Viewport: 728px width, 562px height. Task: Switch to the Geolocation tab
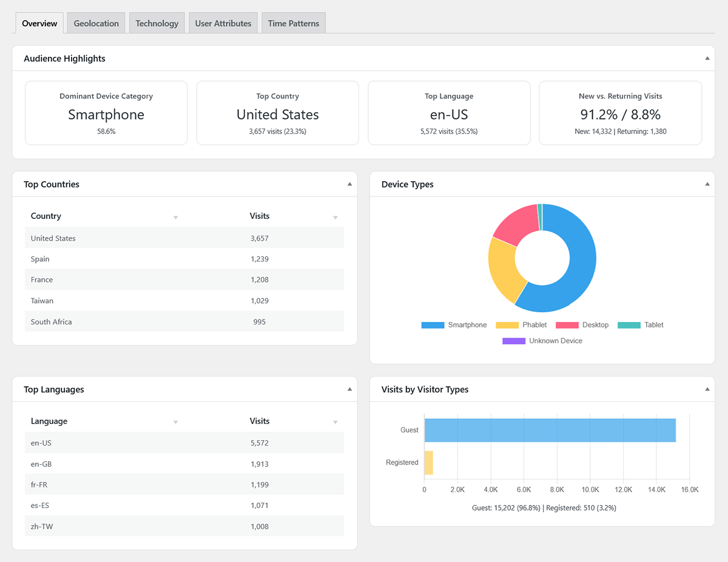tap(95, 23)
